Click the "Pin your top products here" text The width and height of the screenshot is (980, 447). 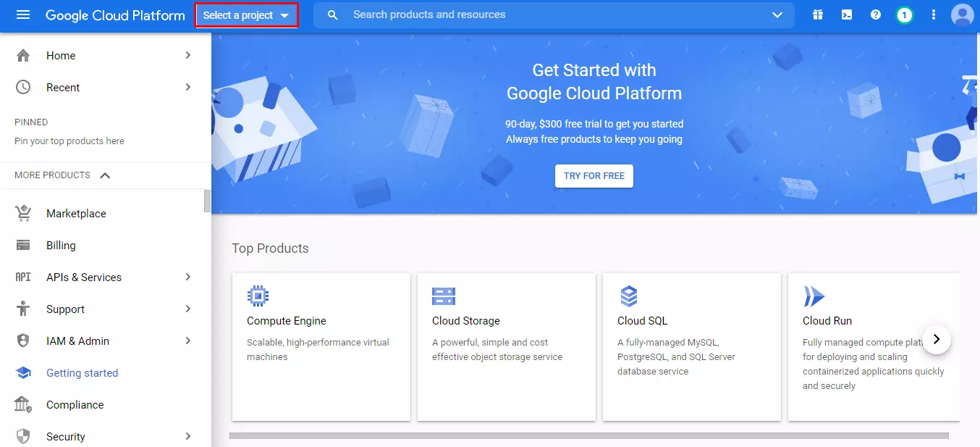[69, 141]
